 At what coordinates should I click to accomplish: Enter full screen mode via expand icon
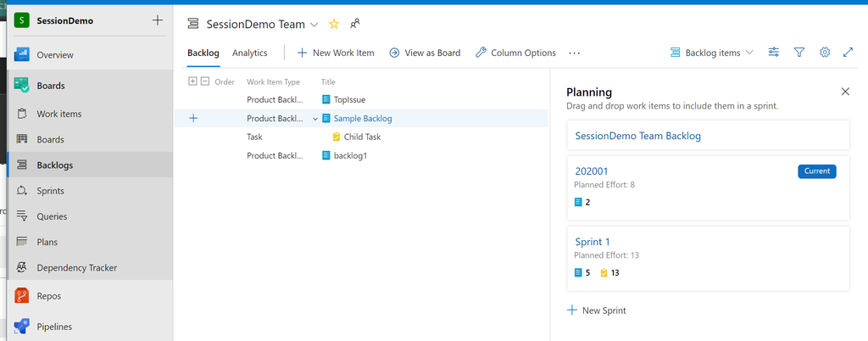848,52
